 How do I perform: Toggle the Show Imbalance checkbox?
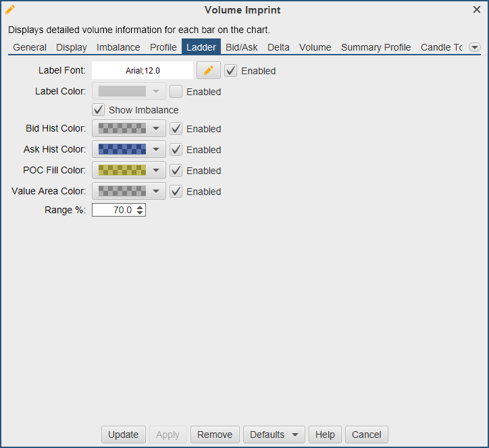(99, 109)
